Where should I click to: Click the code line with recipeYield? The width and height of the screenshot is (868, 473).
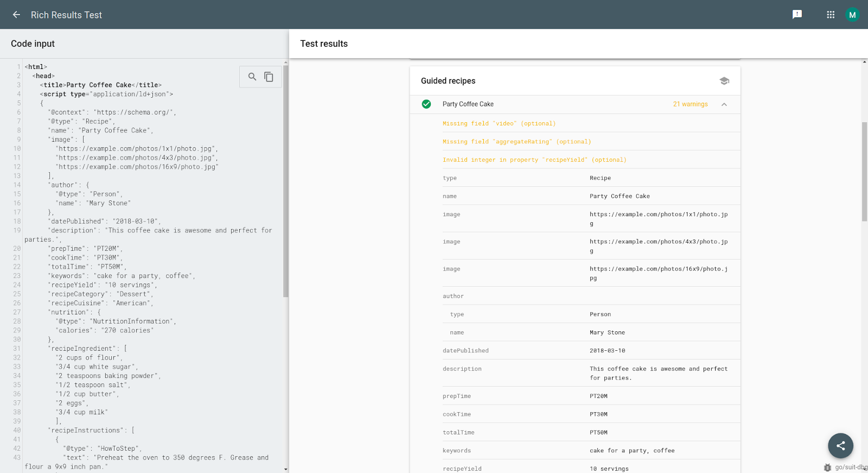(103, 285)
